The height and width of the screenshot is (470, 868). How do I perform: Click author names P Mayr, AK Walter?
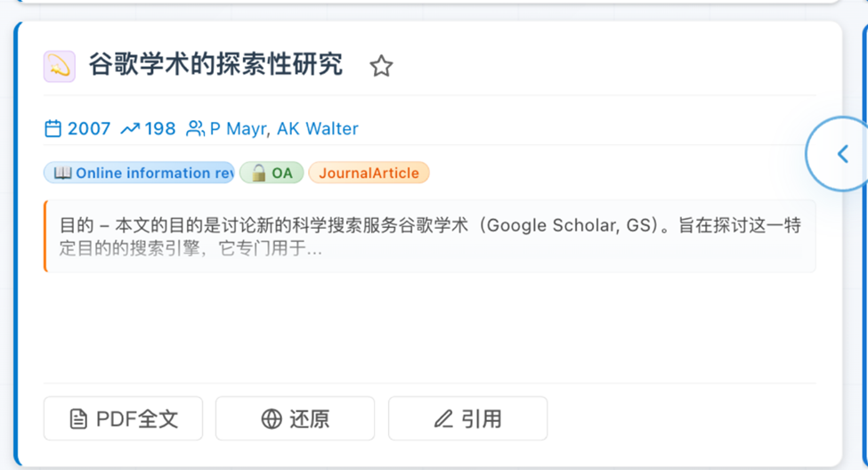click(x=284, y=129)
